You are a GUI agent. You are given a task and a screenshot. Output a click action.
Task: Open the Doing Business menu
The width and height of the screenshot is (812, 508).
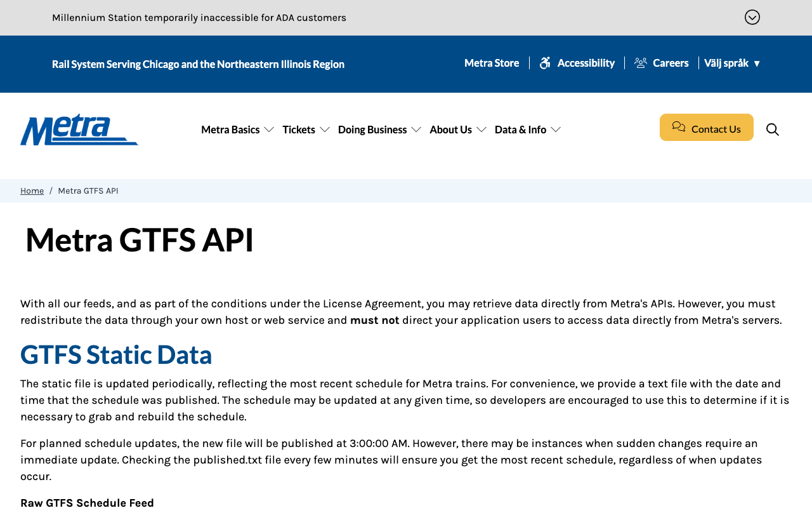372,130
